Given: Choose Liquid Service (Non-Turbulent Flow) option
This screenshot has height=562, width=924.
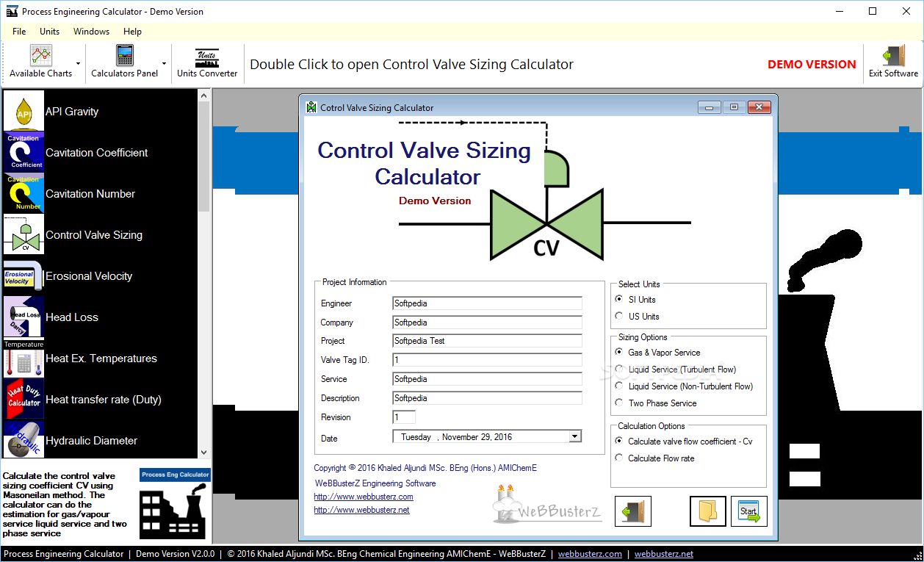Looking at the screenshot, I should (x=619, y=386).
